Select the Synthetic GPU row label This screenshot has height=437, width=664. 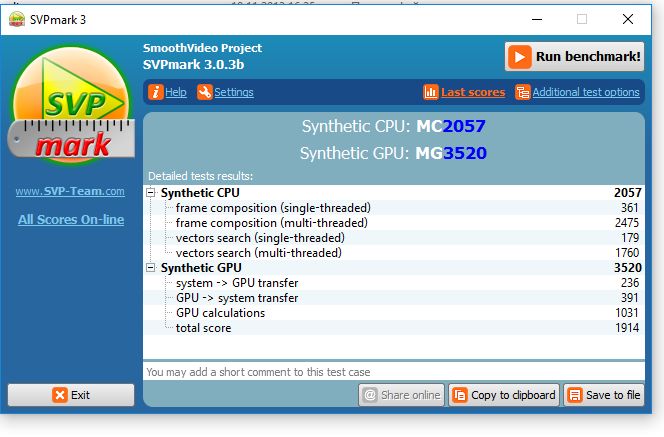[x=201, y=268]
